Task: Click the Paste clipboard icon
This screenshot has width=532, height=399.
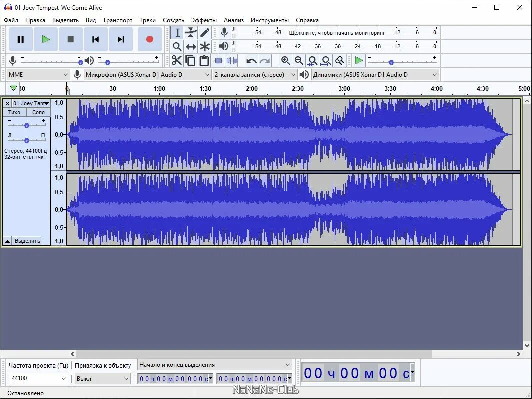Action: pos(204,60)
